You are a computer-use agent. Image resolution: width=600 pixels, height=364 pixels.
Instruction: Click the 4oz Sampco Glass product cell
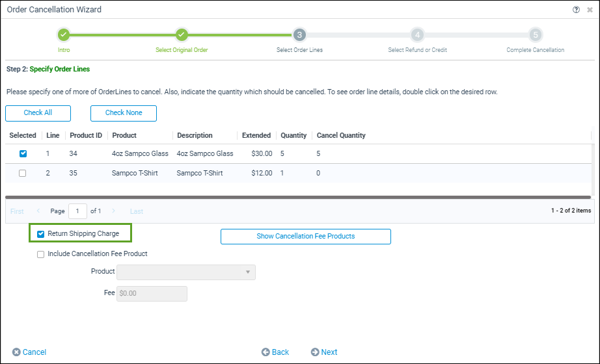pos(140,153)
